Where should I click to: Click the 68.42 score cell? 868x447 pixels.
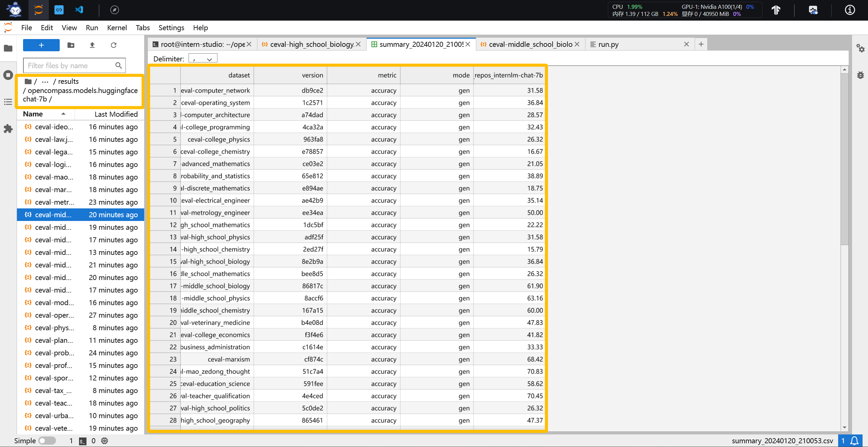tap(509, 359)
